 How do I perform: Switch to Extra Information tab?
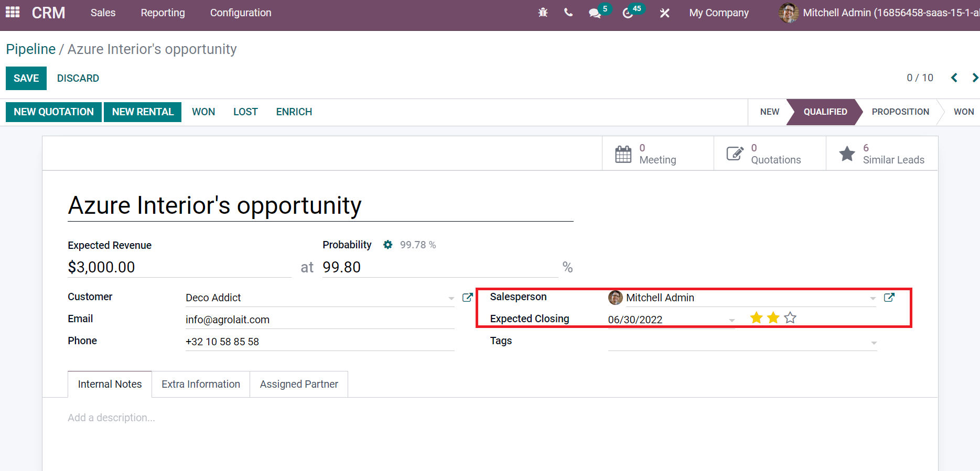201,384
